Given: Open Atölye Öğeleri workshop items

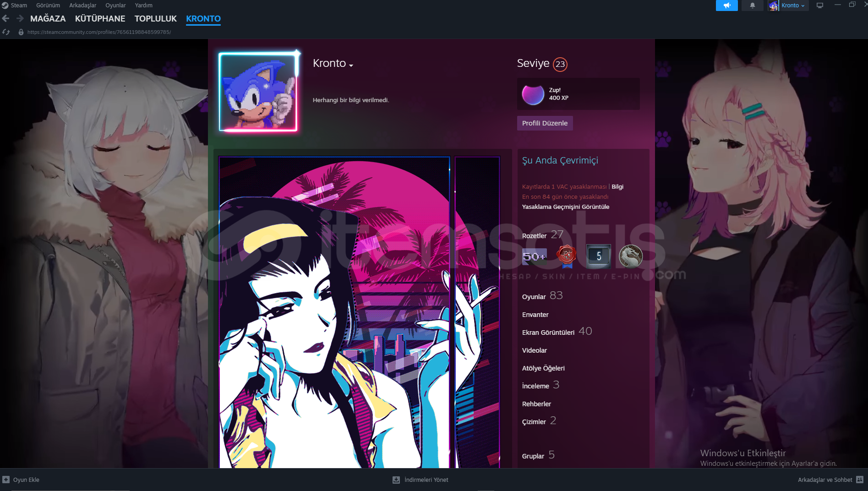Looking at the screenshot, I should point(543,368).
